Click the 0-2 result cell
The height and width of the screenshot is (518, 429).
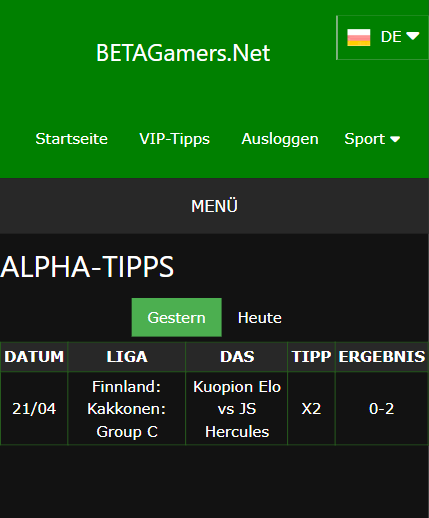coord(382,409)
